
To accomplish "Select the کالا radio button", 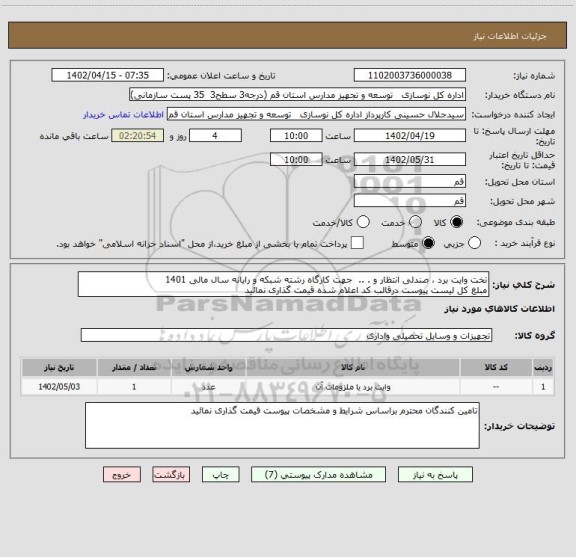I will [x=456, y=222].
